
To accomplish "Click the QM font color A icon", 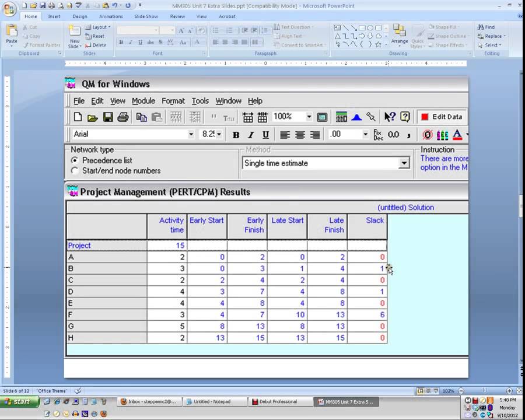I will [457, 135].
